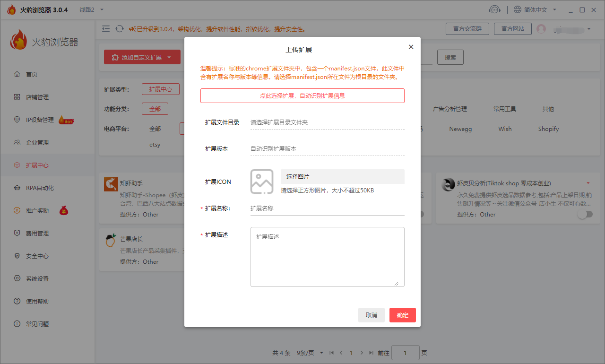The width and height of the screenshot is (605, 364).
Task: Click the customer service headset icon
Action: click(494, 9)
